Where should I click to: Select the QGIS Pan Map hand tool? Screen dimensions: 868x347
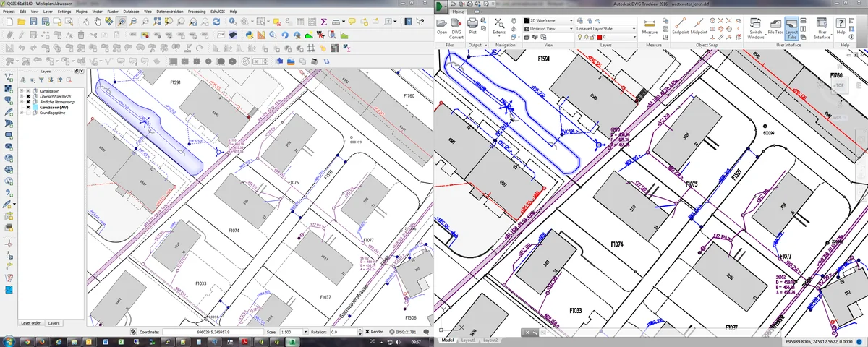[x=98, y=22]
